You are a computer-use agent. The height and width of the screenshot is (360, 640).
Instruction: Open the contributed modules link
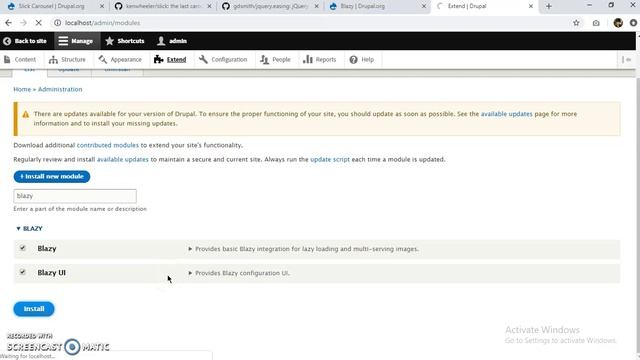[108, 145]
